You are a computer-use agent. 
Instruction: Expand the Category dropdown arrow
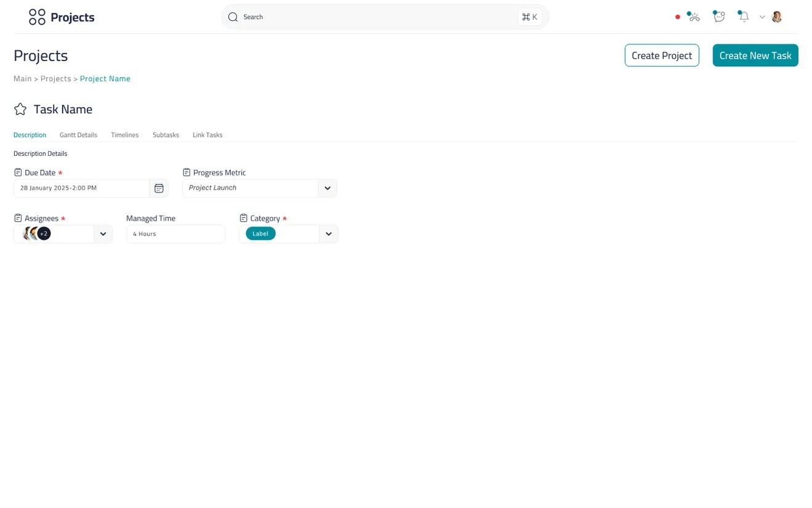[x=328, y=234]
